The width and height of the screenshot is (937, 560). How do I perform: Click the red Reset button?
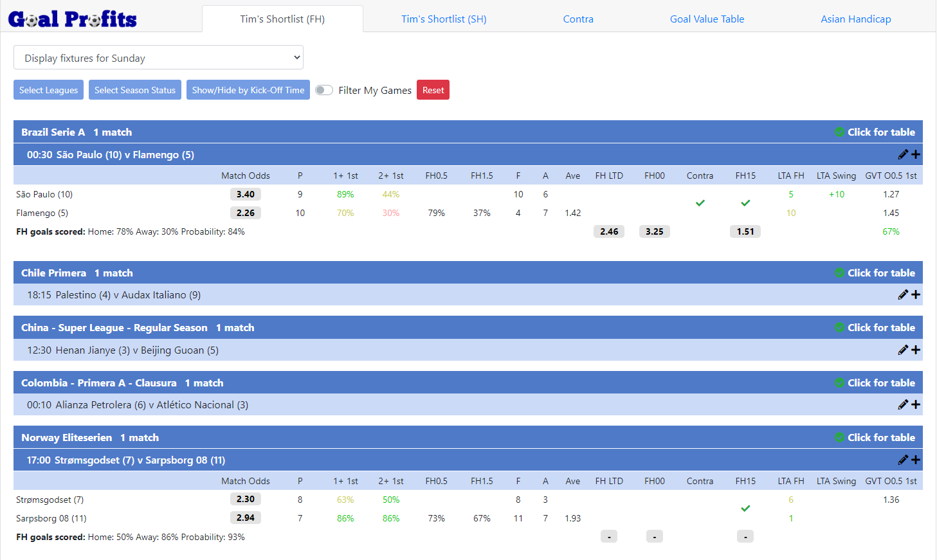433,90
